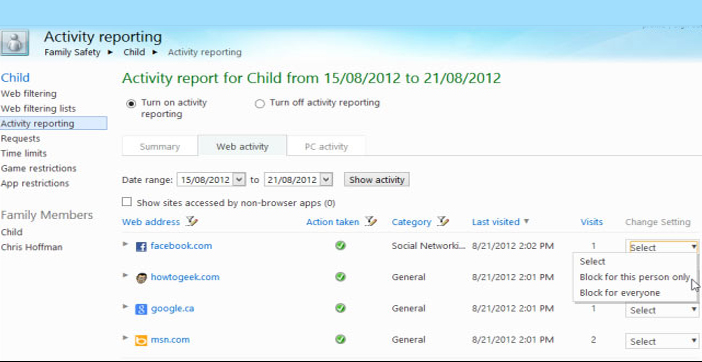
Task: Sort by Visits column header
Action: pos(591,221)
